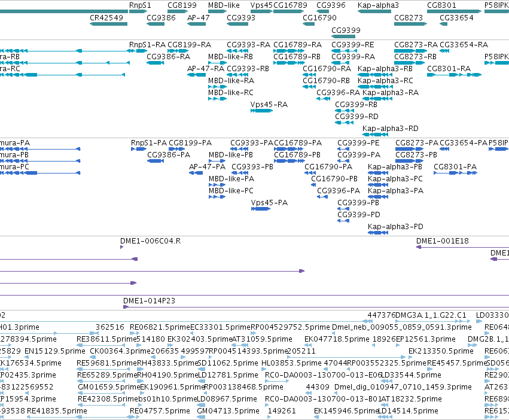
Task: Click EST label LD33544.5prime
Action: point(411,375)
